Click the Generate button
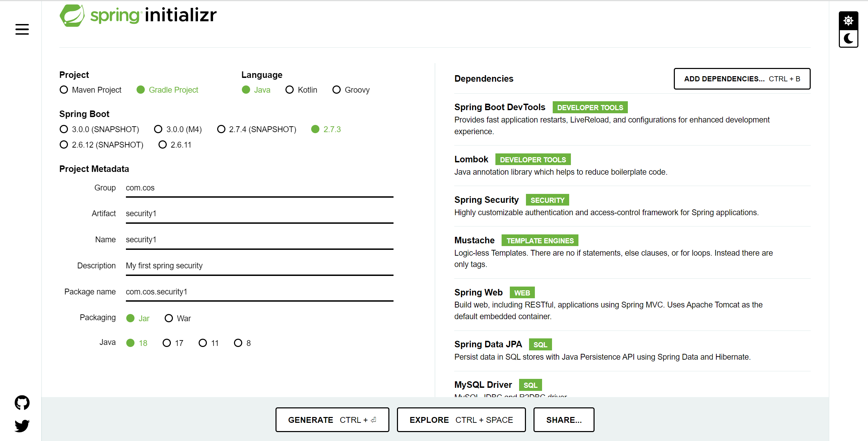This screenshot has width=868, height=441. pyautogui.click(x=332, y=420)
